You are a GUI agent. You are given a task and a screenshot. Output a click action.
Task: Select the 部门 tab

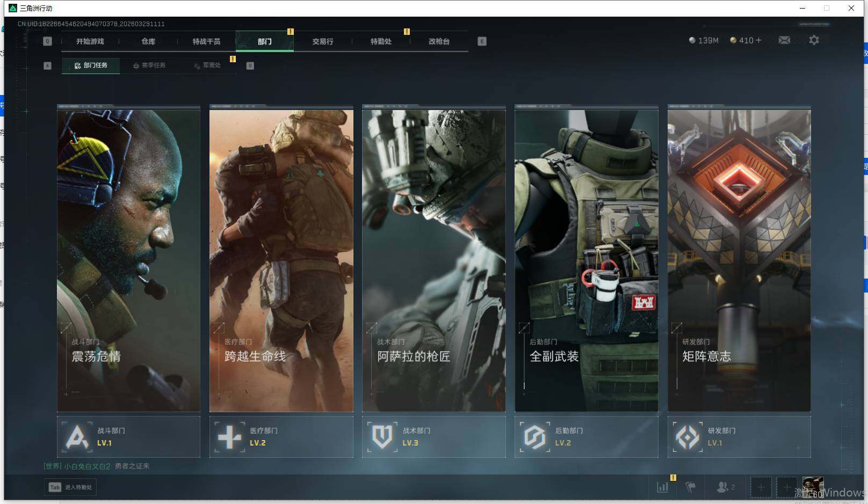pyautogui.click(x=265, y=41)
